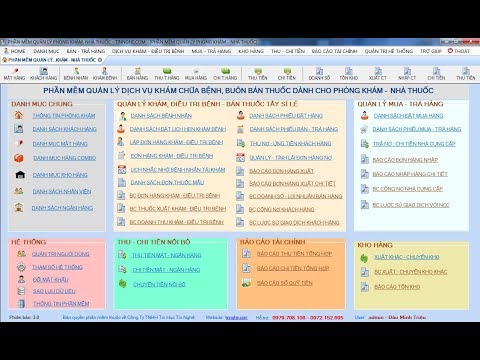The image size is (480, 360).
Task: Open the KHÁCH HÀNG toolbar icon
Action: tap(44, 74)
